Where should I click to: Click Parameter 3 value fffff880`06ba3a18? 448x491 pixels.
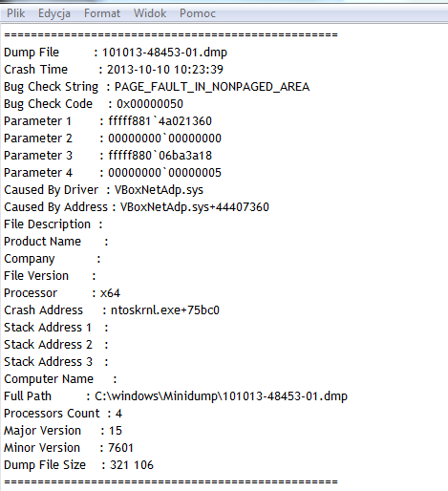[160, 156]
